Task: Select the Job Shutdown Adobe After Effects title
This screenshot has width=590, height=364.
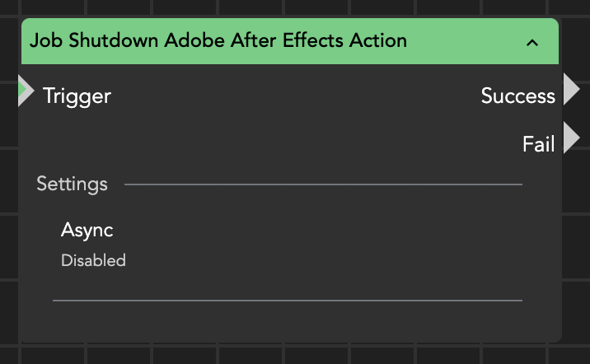Action: (218, 40)
